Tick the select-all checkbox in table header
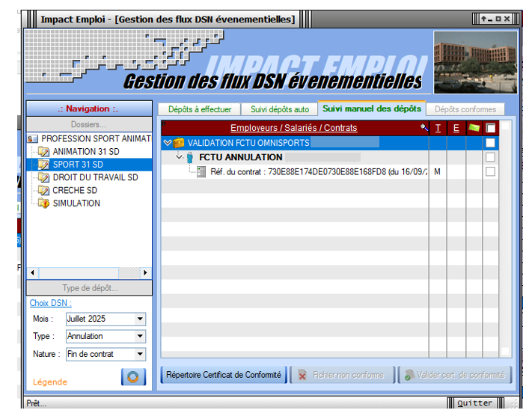 pyautogui.click(x=490, y=128)
